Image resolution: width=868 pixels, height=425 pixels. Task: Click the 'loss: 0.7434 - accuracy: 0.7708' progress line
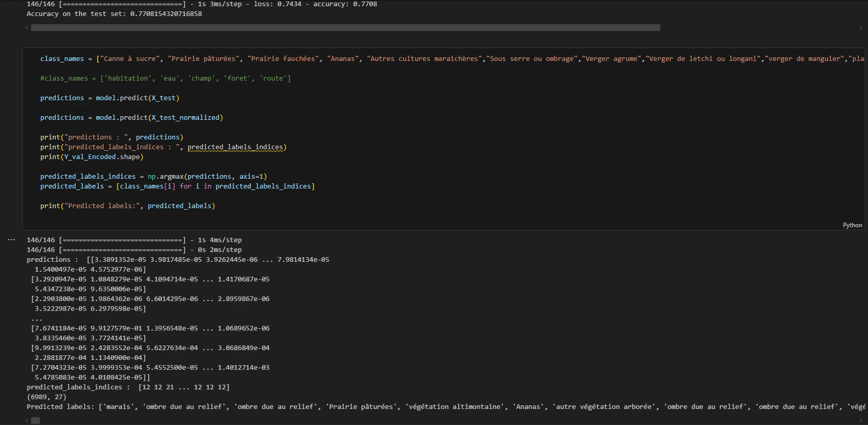[202, 4]
